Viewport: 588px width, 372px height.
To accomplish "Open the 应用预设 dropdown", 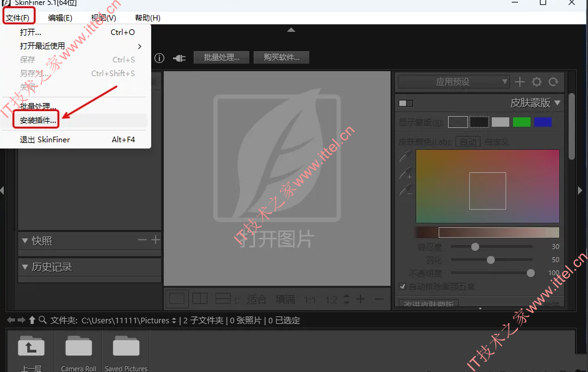I will click(454, 82).
